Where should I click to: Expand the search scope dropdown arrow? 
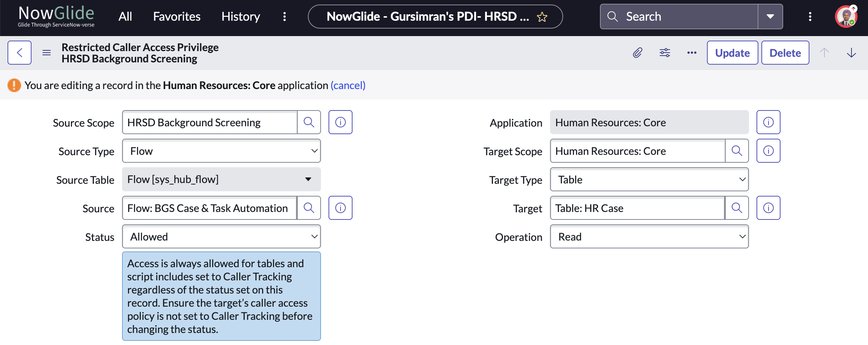[x=770, y=17]
